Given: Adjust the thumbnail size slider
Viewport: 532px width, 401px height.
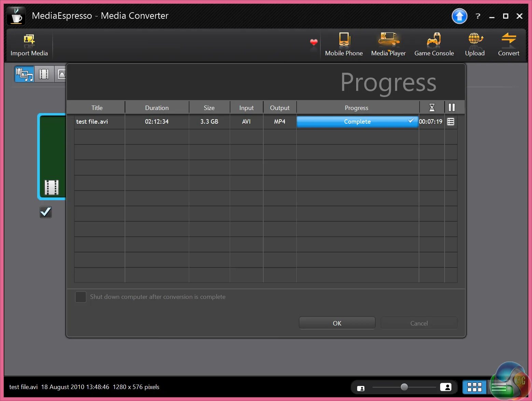Looking at the screenshot, I should (x=404, y=387).
